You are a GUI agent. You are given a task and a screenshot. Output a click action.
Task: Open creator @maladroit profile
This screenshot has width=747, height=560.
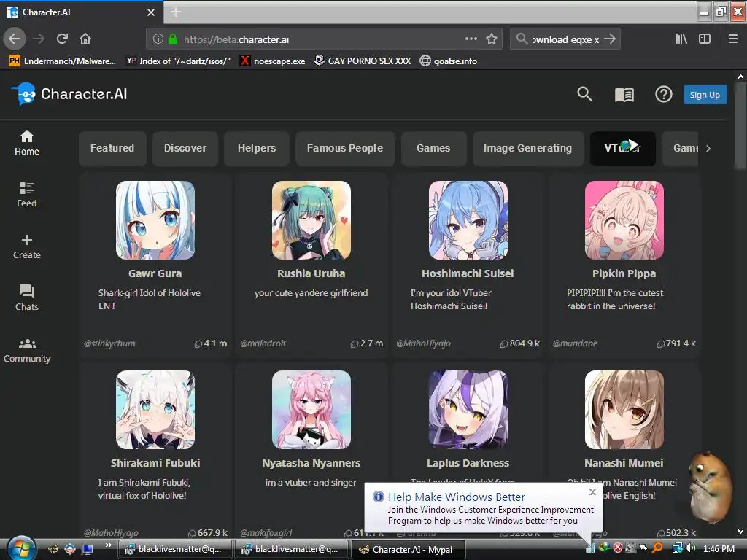tap(263, 343)
